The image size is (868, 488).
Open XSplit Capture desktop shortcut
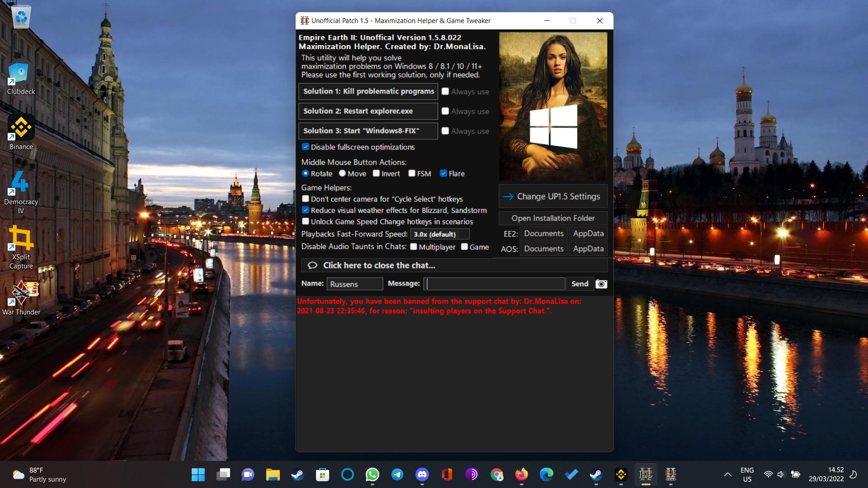[x=21, y=247]
